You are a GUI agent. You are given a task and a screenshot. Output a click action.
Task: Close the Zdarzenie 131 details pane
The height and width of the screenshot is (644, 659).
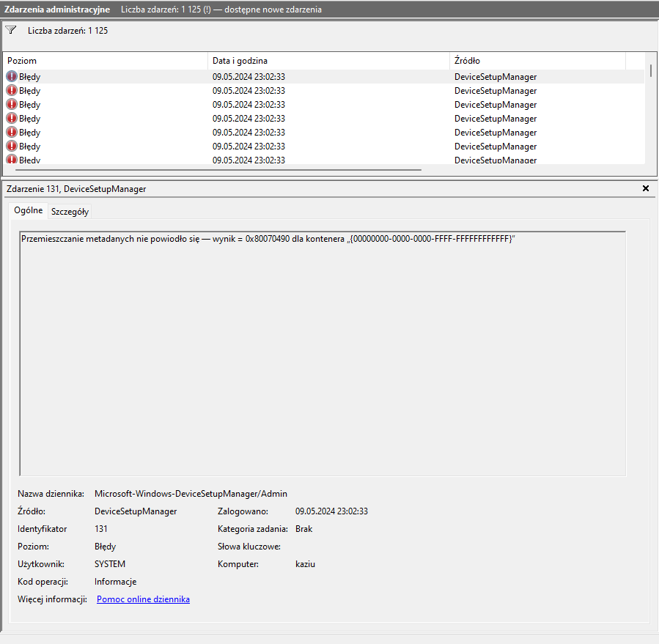coord(646,188)
